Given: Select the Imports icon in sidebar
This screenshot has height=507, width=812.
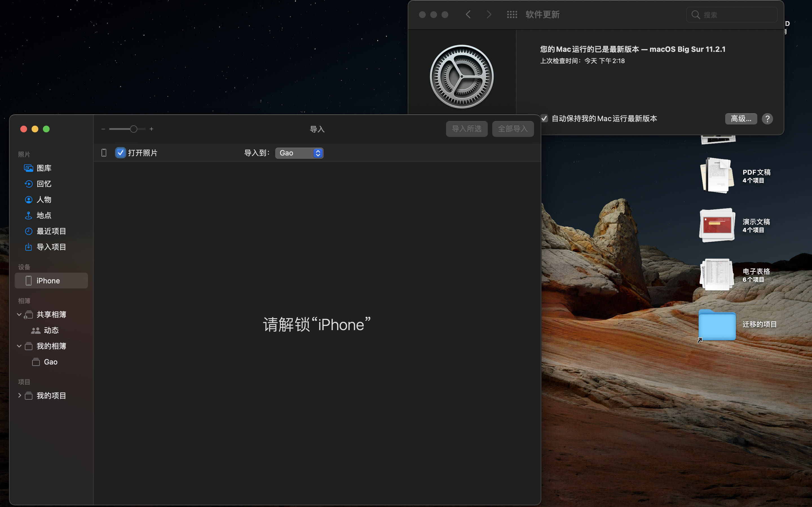Looking at the screenshot, I should coord(28,247).
